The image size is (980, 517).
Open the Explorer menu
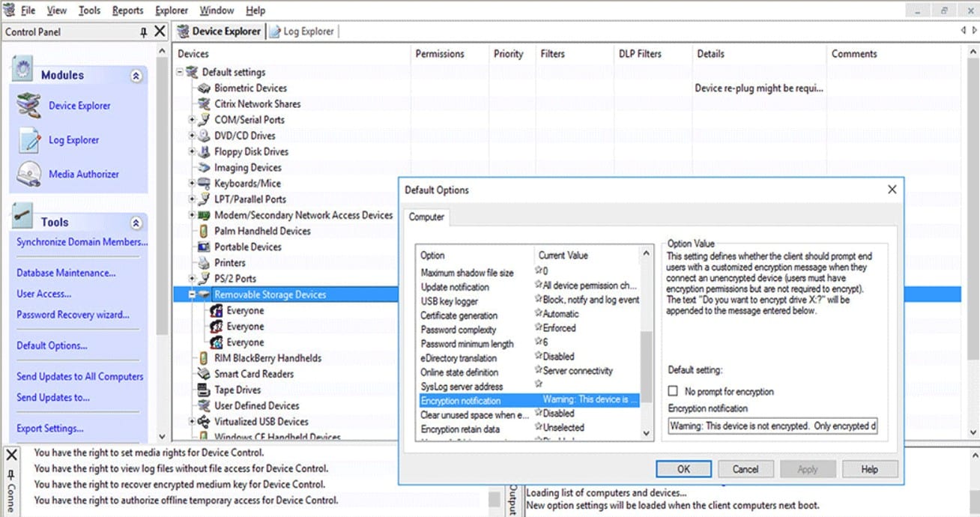[x=172, y=10]
